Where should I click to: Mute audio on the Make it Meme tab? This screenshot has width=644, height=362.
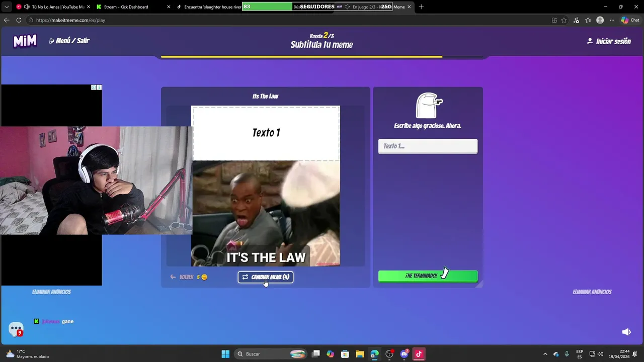point(347,7)
